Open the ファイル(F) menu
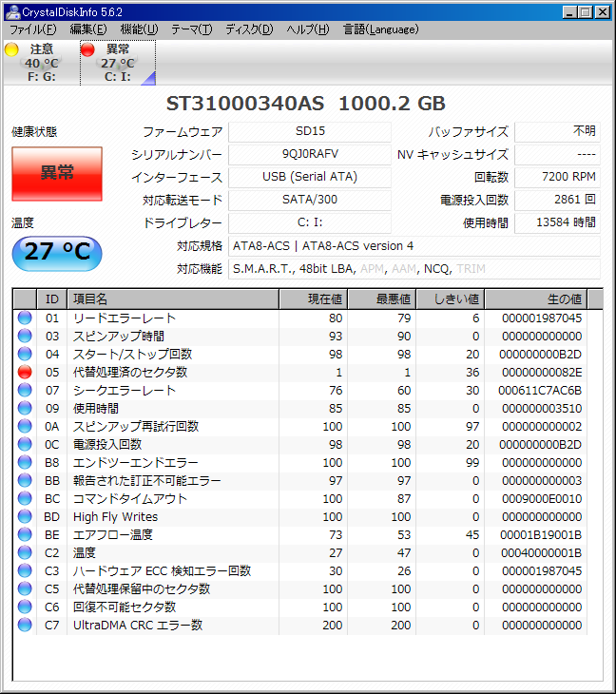Screen dimensions: 616x694 click(x=32, y=29)
